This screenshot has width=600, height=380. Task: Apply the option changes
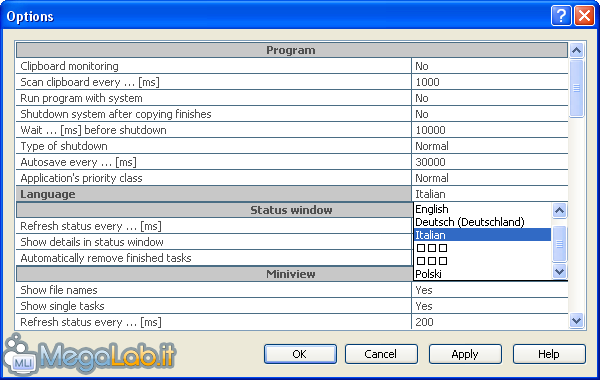[x=465, y=354]
